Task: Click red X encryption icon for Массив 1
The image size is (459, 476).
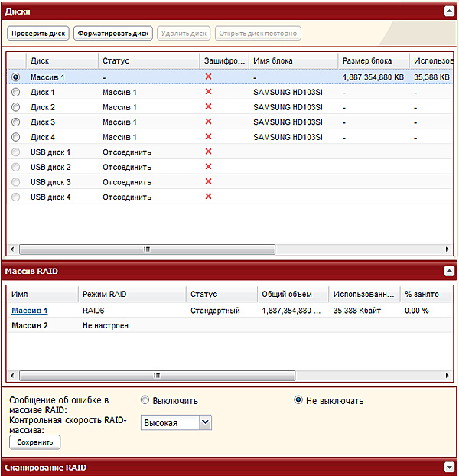Action: (x=208, y=77)
